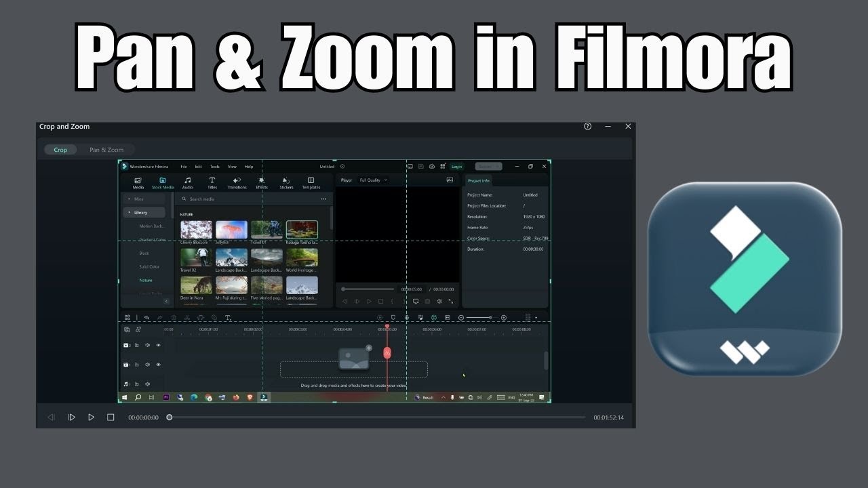Switch to the Pan & Zoom tab
868x488 pixels.
point(106,150)
